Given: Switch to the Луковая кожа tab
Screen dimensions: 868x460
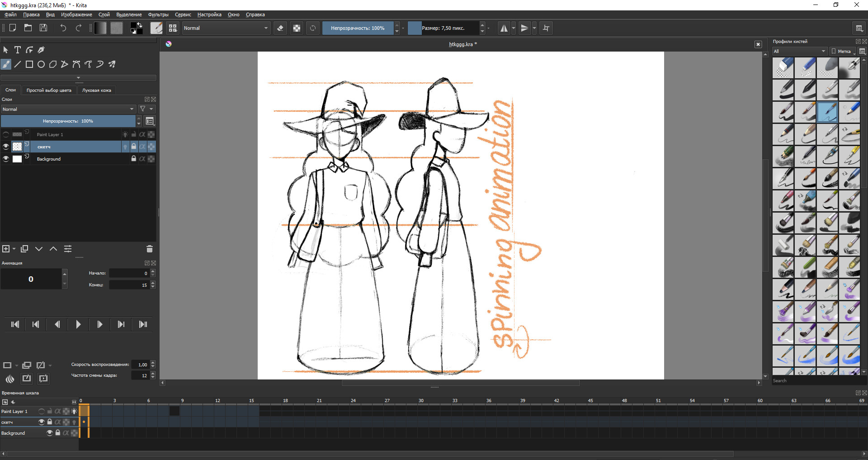Looking at the screenshot, I should (96, 90).
